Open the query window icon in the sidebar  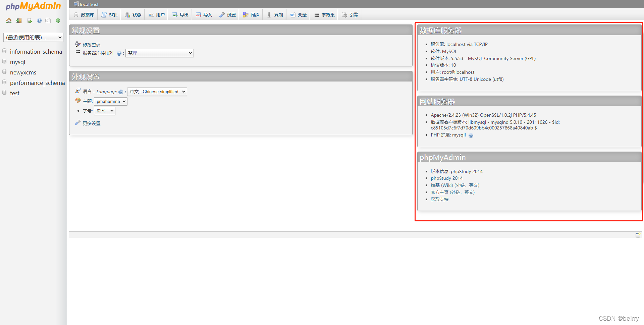(30, 21)
